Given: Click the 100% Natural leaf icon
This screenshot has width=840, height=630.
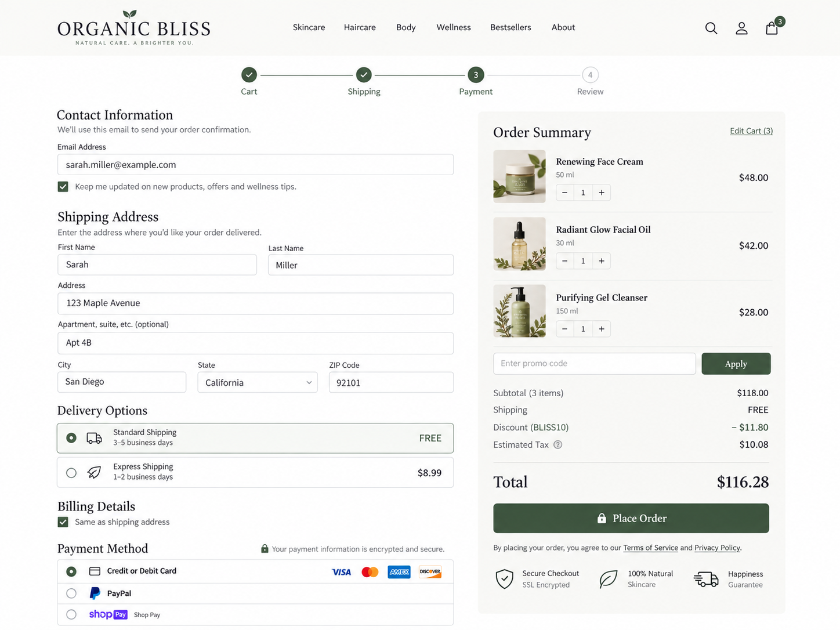Looking at the screenshot, I should [x=608, y=579].
